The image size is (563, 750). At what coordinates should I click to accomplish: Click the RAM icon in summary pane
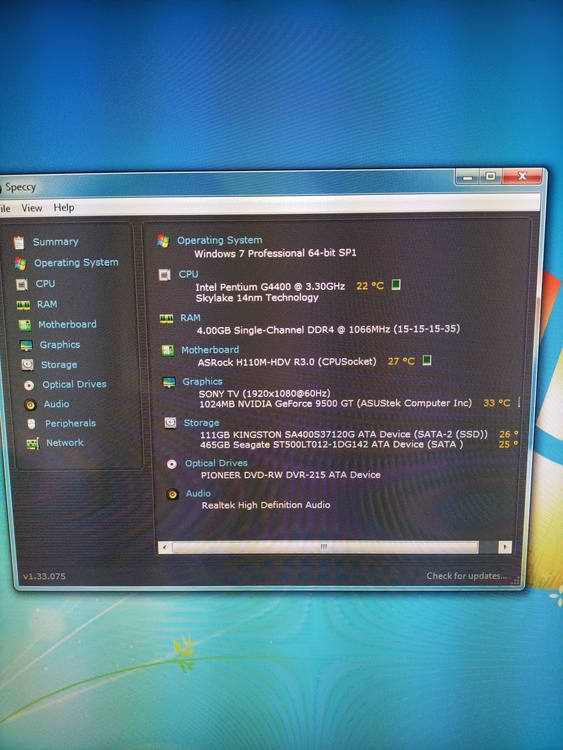click(166, 319)
